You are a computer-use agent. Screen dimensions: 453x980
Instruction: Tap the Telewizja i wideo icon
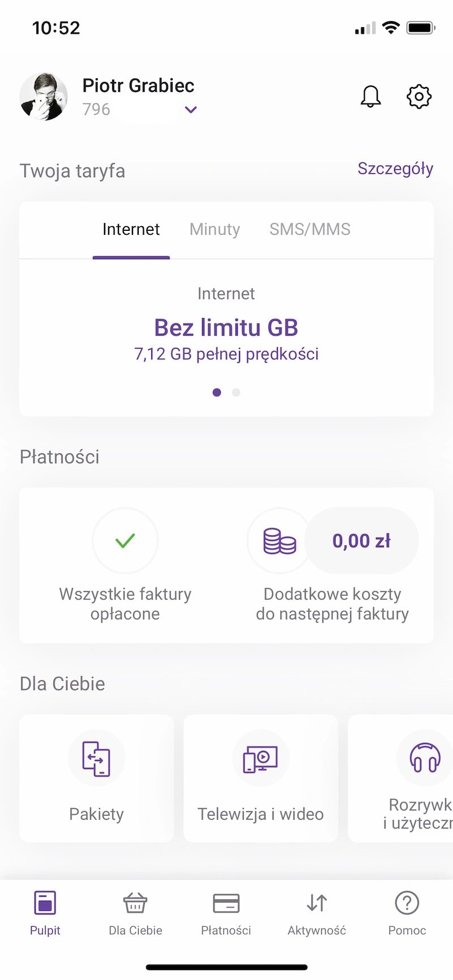[x=260, y=758]
